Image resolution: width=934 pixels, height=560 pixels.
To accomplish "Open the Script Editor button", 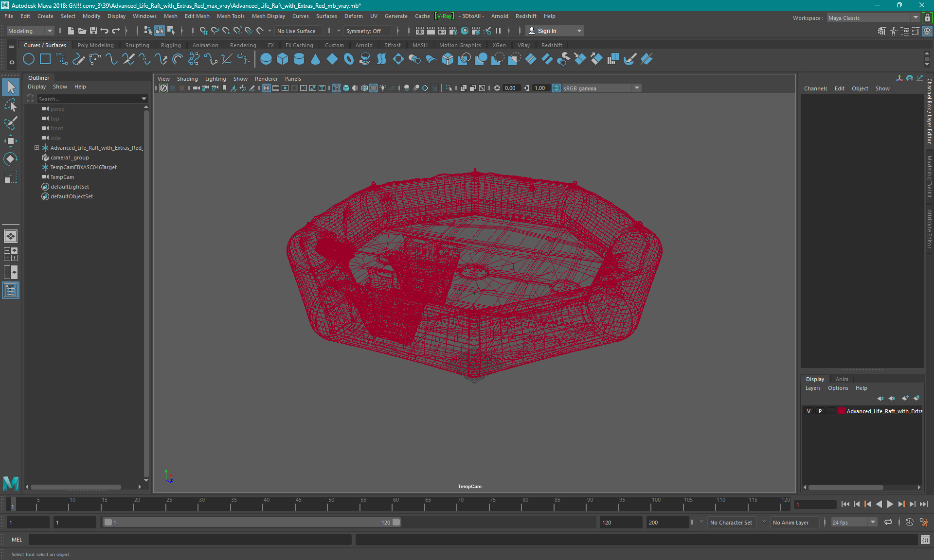I will tap(925, 540).
